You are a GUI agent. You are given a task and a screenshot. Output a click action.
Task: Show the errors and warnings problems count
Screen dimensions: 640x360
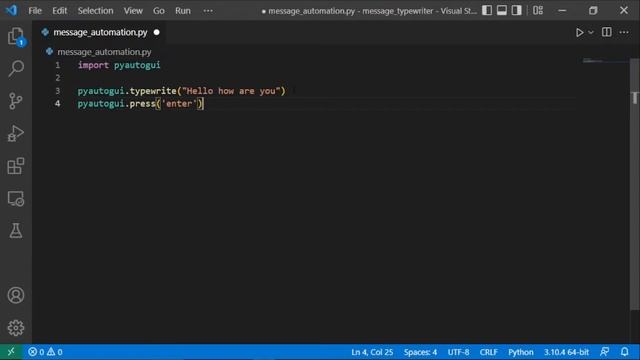pos(45,352)
